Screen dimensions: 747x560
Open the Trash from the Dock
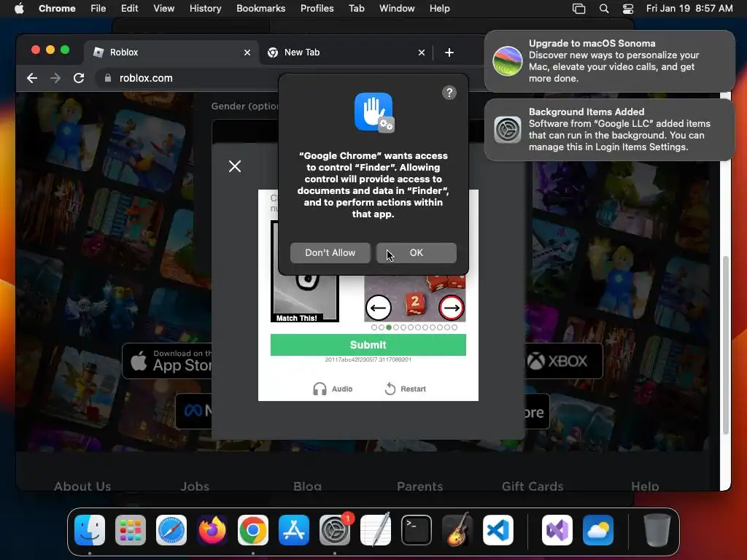[657, 530]
